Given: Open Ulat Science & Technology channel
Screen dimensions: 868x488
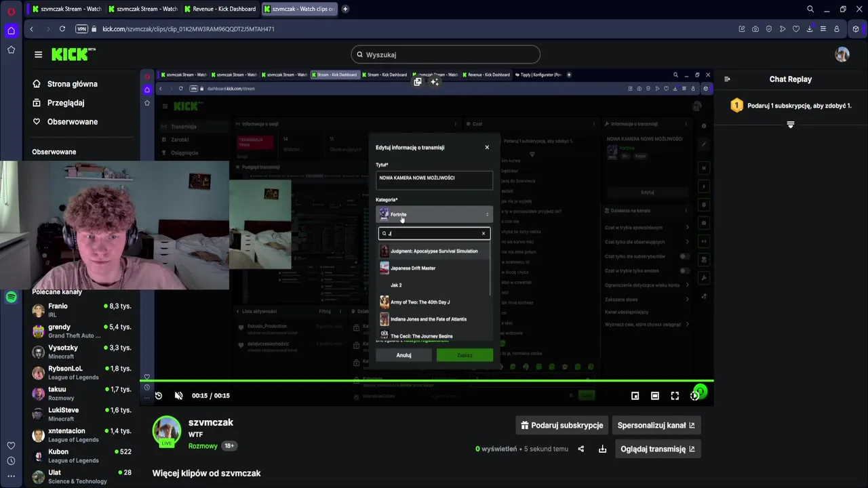Looking at the screenshot, I should [x=81, y=476].
